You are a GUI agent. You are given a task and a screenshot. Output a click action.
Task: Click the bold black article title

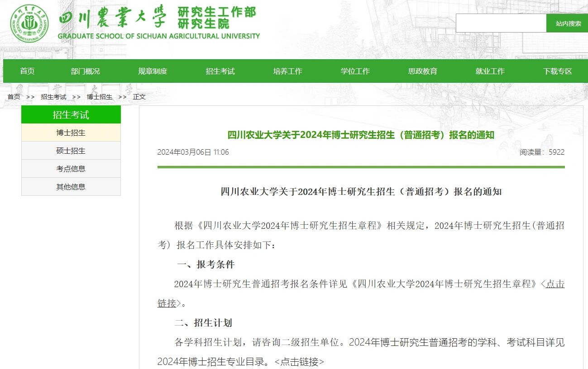(x=361, y=192)
